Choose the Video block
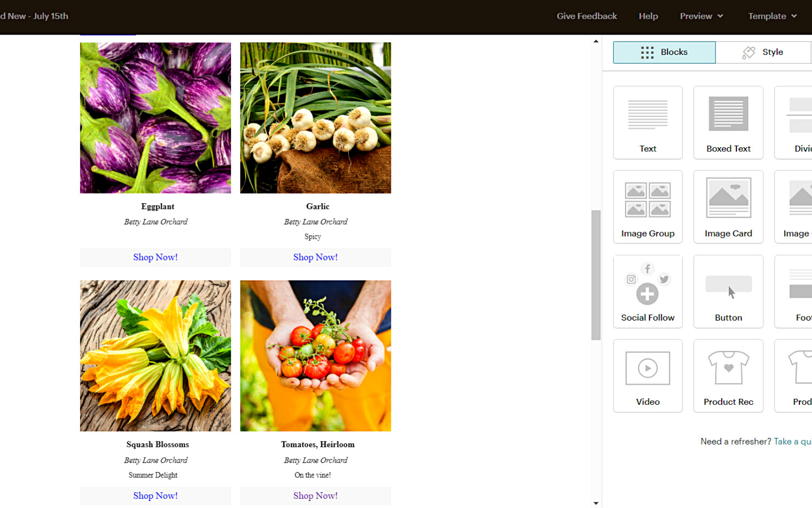812x508 pixels. 648,376
